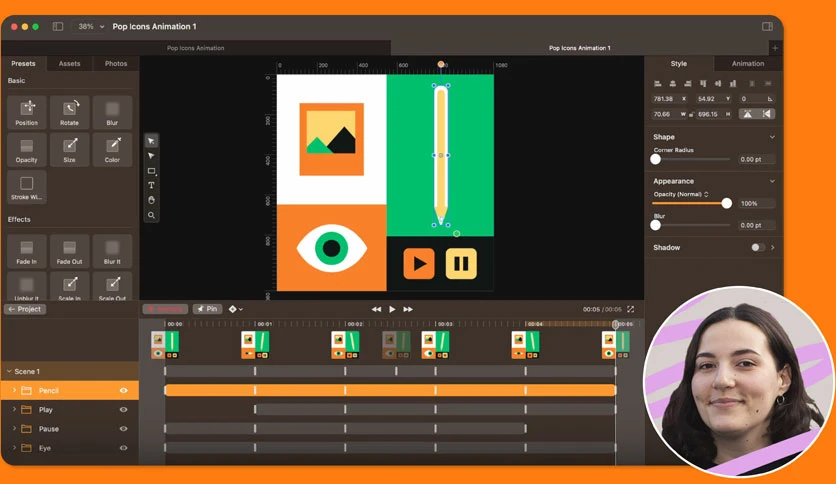Choose the Hand pan tool

(151, 200)
